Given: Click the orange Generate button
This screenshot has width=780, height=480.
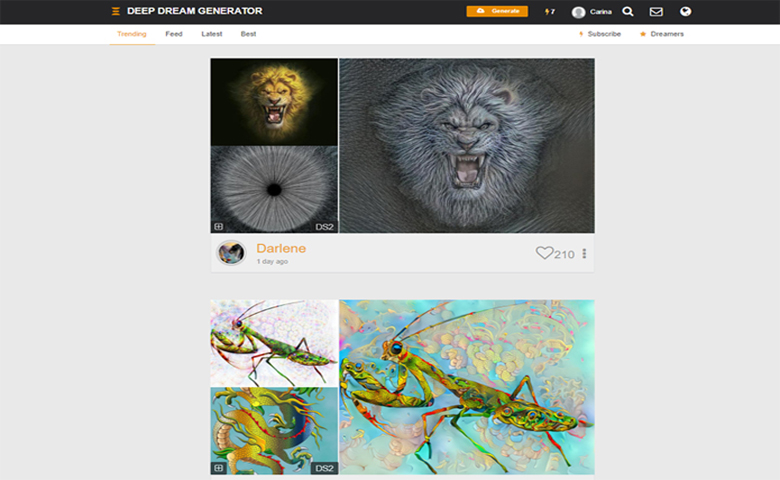Looking at the screenshot, I should coord(497,11).
